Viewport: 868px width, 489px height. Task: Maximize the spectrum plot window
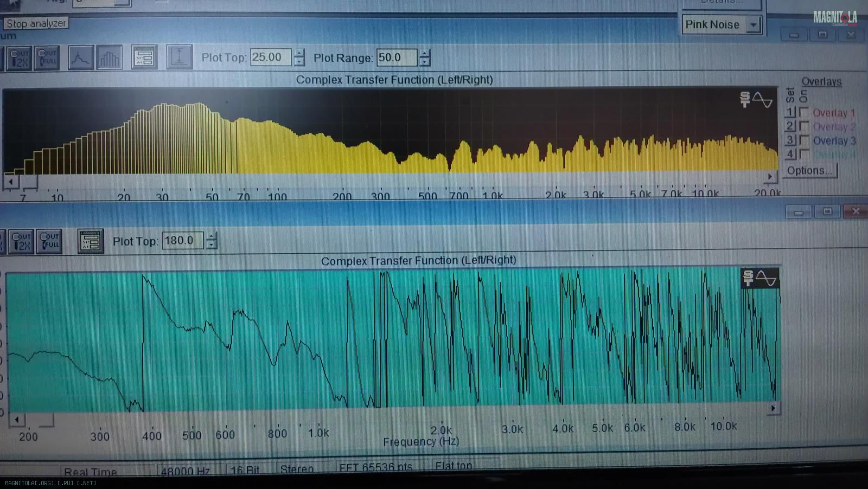point(822,35)
